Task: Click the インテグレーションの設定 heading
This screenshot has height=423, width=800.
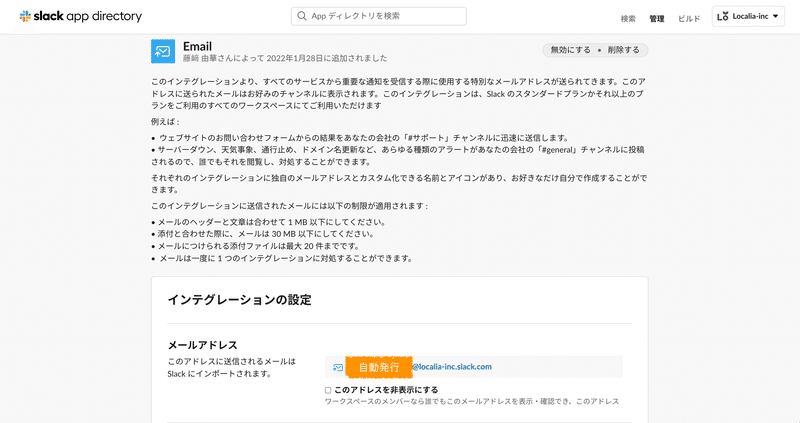Action: tap(239, 300)
